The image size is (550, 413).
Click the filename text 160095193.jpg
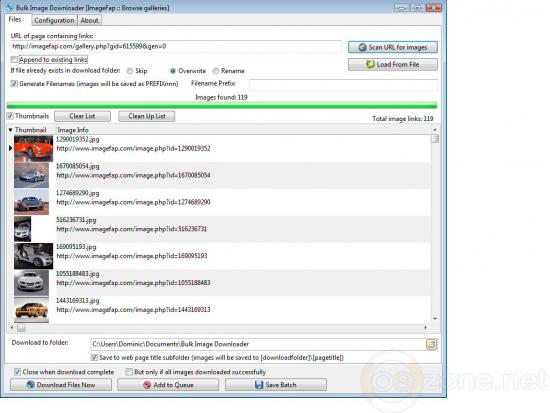[76, 247]
